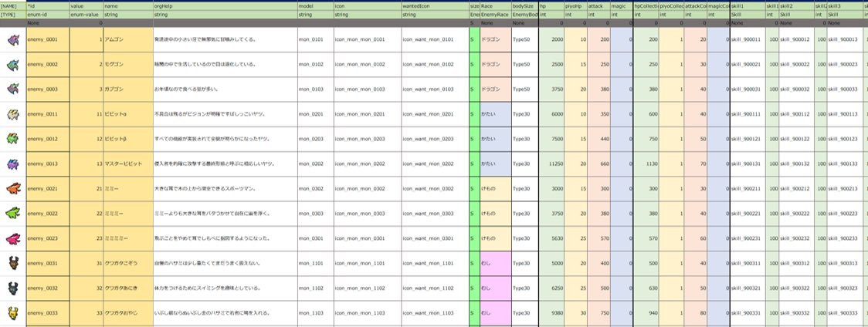Select the enemy_0022 green monster sprite

click(x=13, y=214)
